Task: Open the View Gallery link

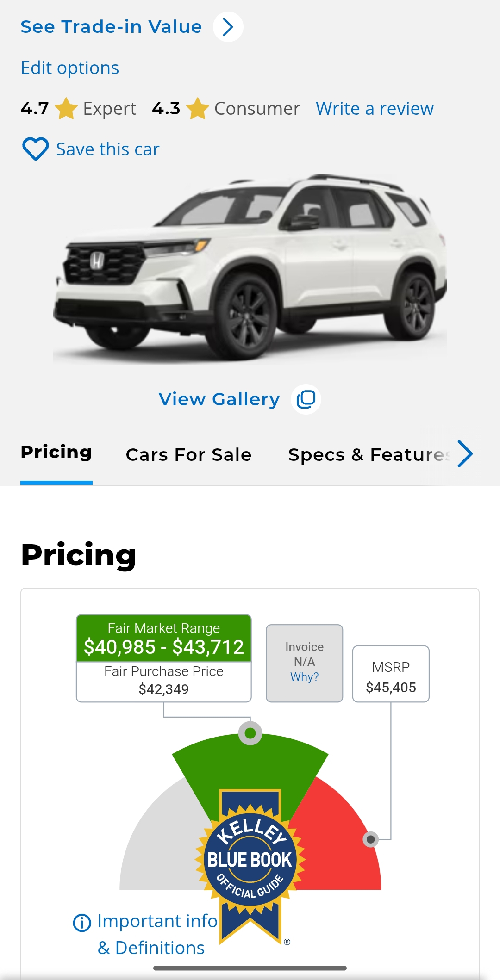Action: point(219,399)
